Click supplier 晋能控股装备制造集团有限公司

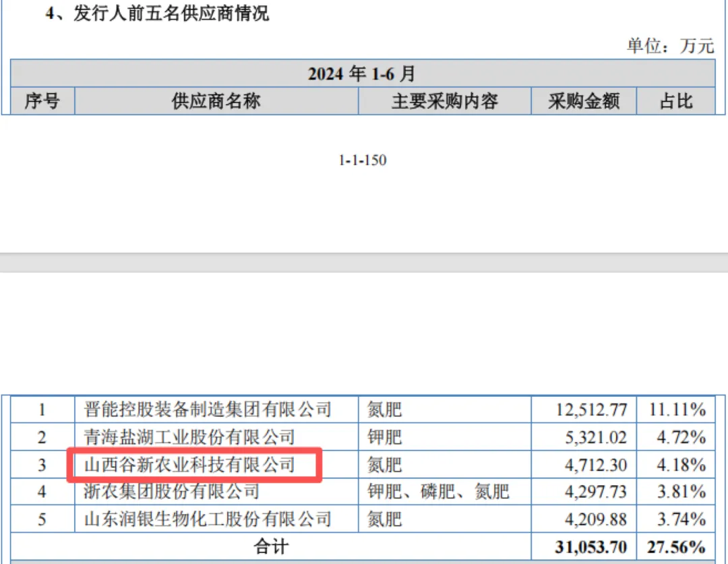tap(205, 409)
